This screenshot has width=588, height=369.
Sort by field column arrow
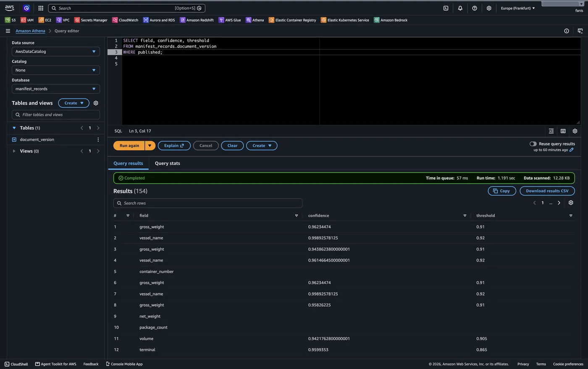click(296, 215)
